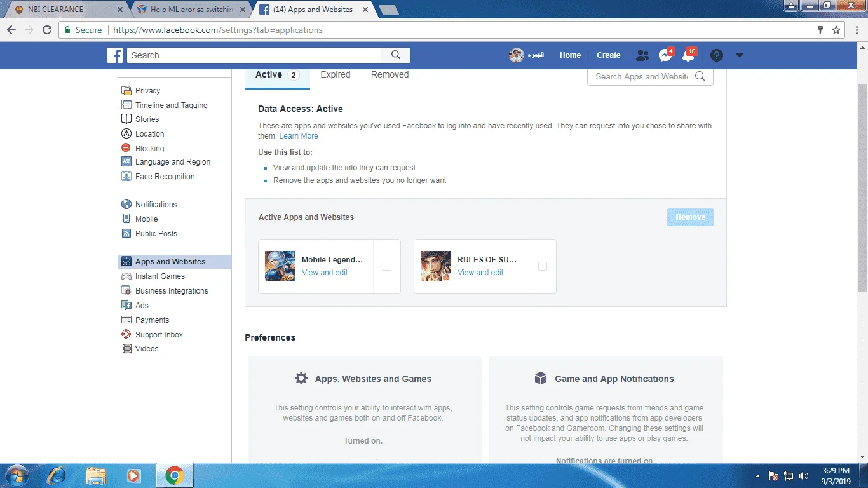Open Stories settings

pos(147,119)
